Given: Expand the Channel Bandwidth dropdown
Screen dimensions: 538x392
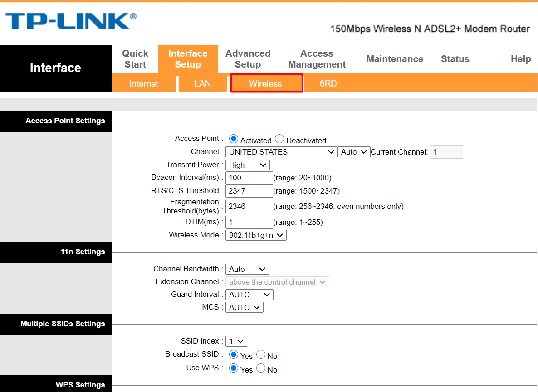Looking at the screenshot, I should click(247, 269).
